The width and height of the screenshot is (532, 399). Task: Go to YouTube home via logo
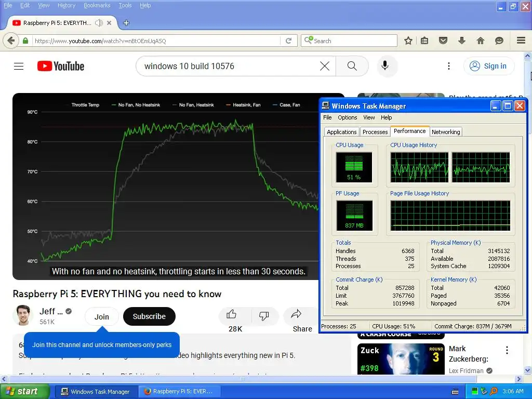61,66
